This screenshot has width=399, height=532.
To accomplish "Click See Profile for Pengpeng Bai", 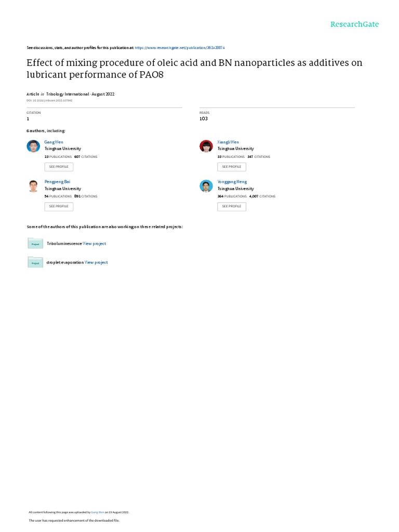I will point(59,206).
